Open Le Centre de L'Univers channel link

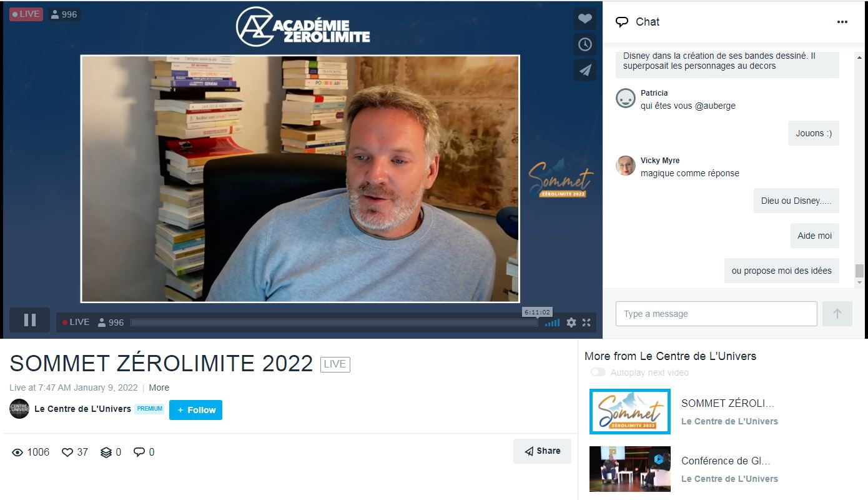(82, 409)
